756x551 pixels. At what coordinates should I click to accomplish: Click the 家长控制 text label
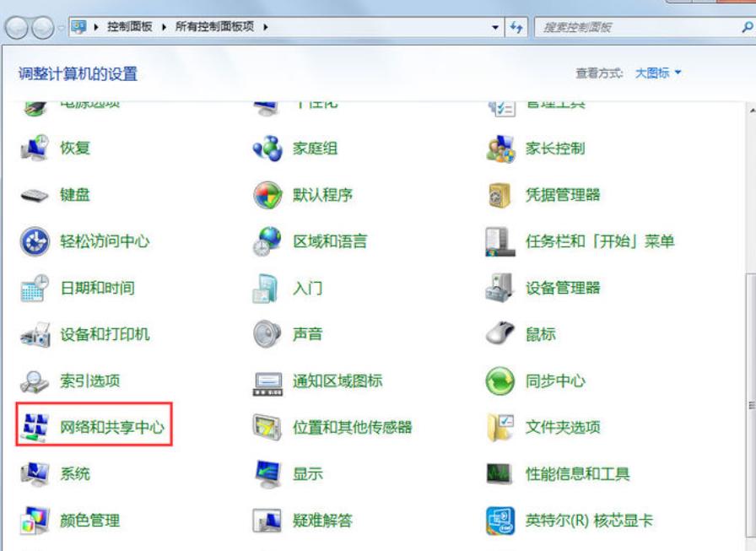click(555, 148)
